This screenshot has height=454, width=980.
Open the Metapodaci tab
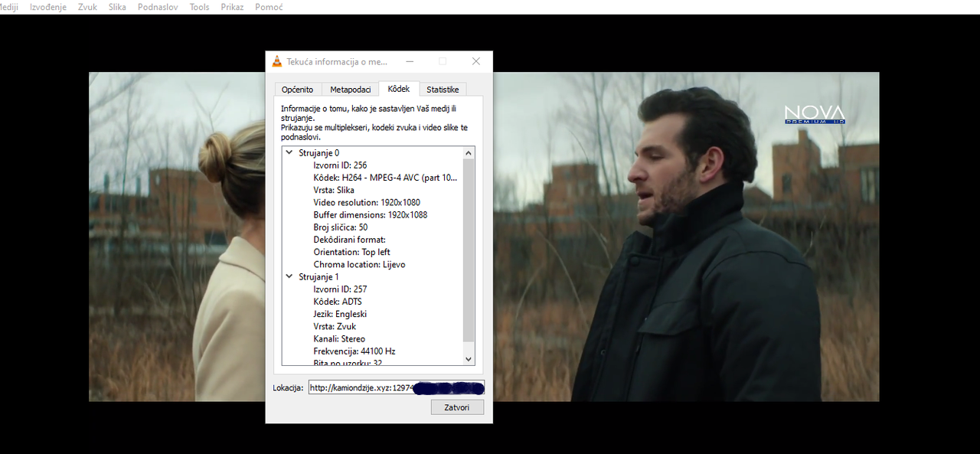coord(350,90)
